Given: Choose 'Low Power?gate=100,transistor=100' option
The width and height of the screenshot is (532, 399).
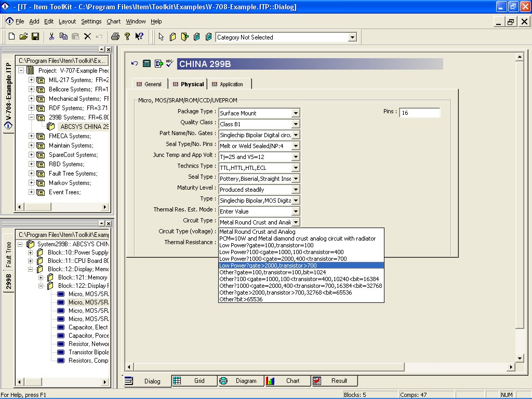Looking at the screenshot, I should point(301,245).
